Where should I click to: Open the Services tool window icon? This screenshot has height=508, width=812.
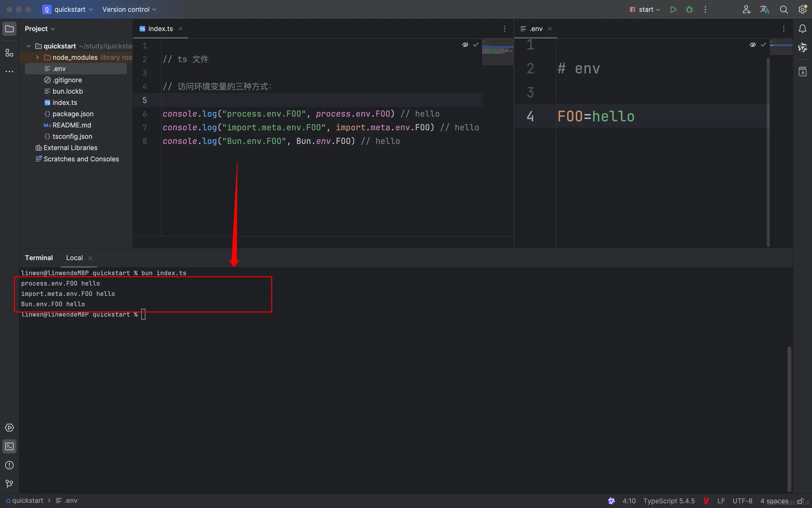coord(9,428)
